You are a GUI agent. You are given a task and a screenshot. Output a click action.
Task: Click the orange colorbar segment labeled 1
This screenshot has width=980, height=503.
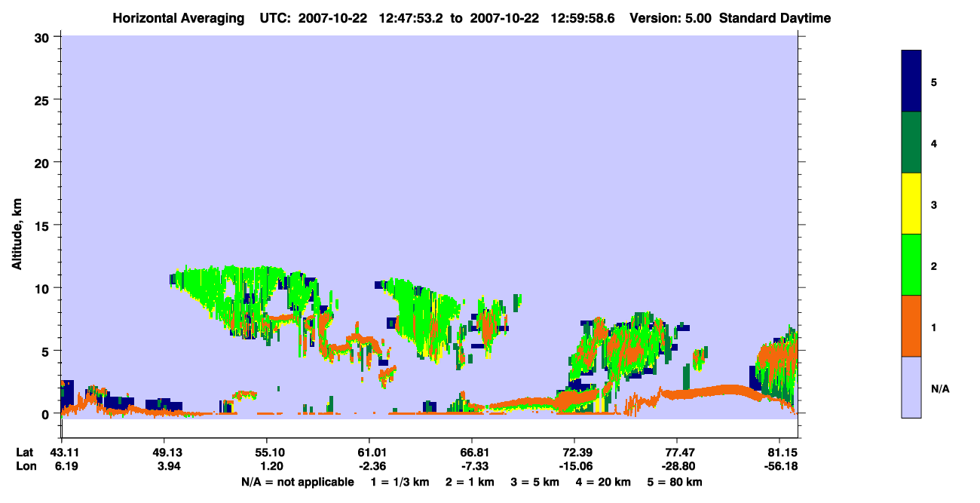pyautogui.click(x=911, y=326)
